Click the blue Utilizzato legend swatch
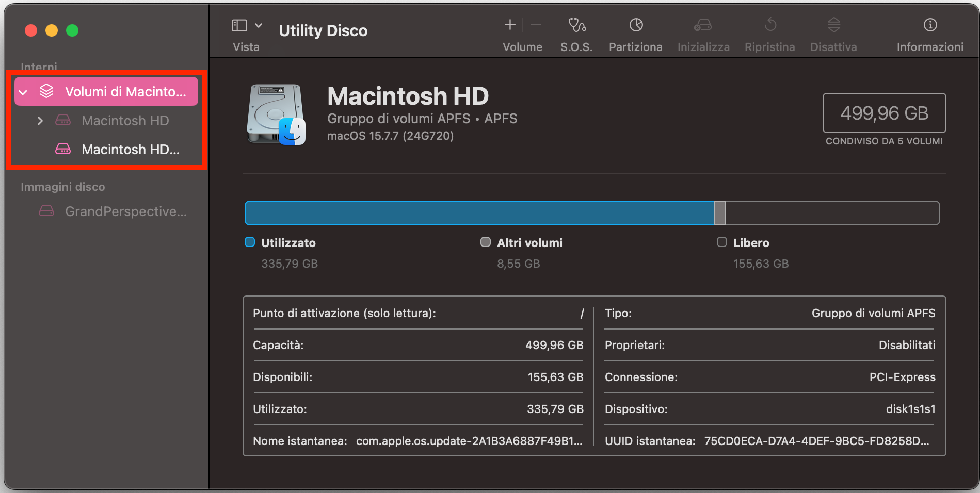Screen dimensions: 980x493 (250, 242)
